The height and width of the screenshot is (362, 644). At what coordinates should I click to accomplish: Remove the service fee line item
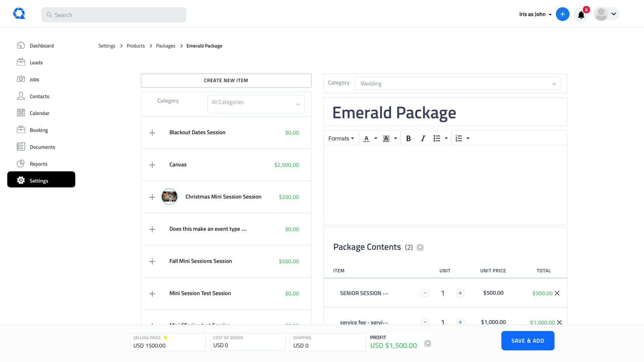point(559,322)
